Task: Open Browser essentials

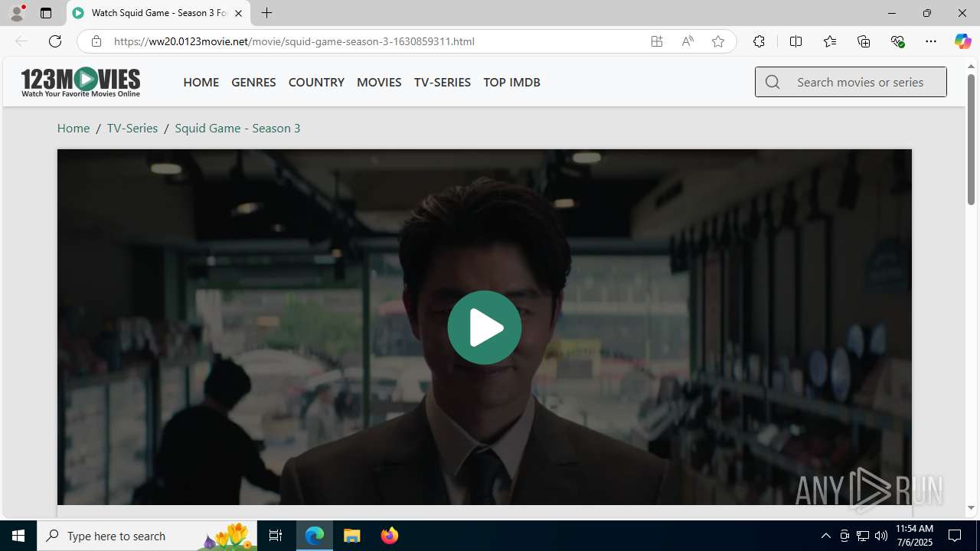Action: 897,41
